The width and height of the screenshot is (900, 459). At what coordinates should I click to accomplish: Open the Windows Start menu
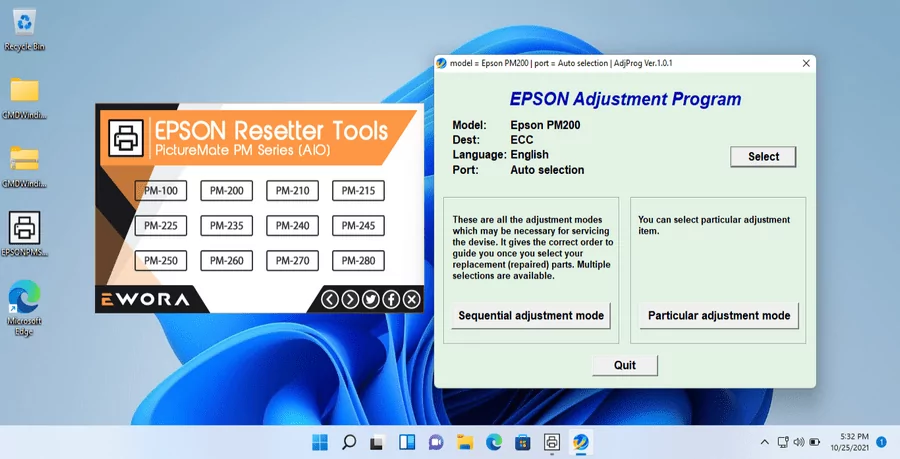[320, 442]
